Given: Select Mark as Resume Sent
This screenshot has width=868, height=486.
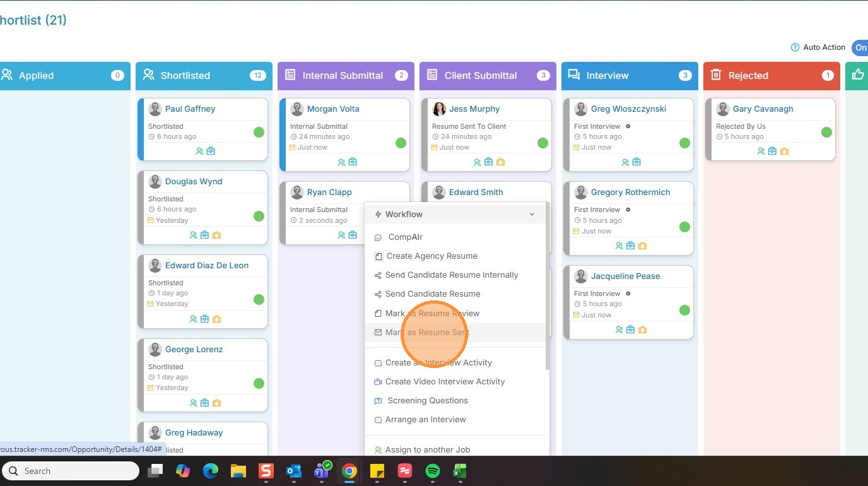Looking at the screenshot, I should (428, 333).
